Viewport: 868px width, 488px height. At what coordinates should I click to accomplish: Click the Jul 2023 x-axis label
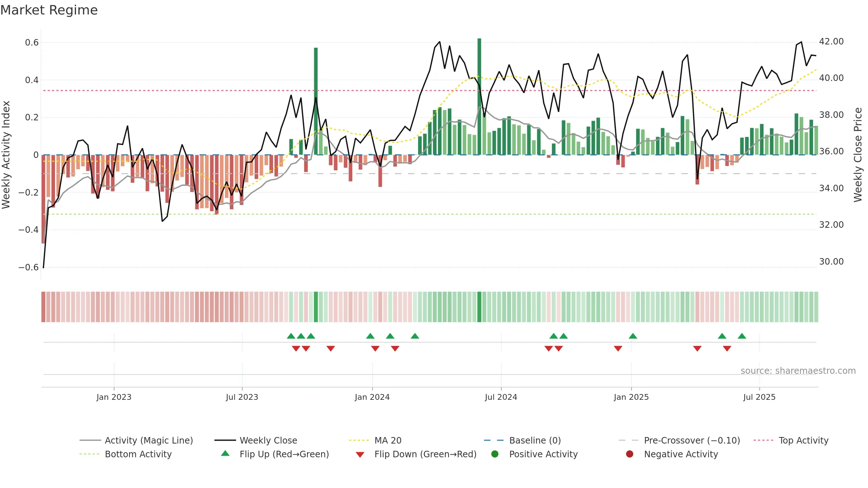click(242, 397)
